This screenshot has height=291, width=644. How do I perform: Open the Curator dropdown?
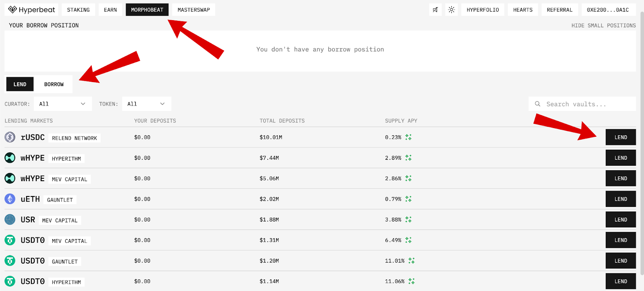click(x=63, y=104)
